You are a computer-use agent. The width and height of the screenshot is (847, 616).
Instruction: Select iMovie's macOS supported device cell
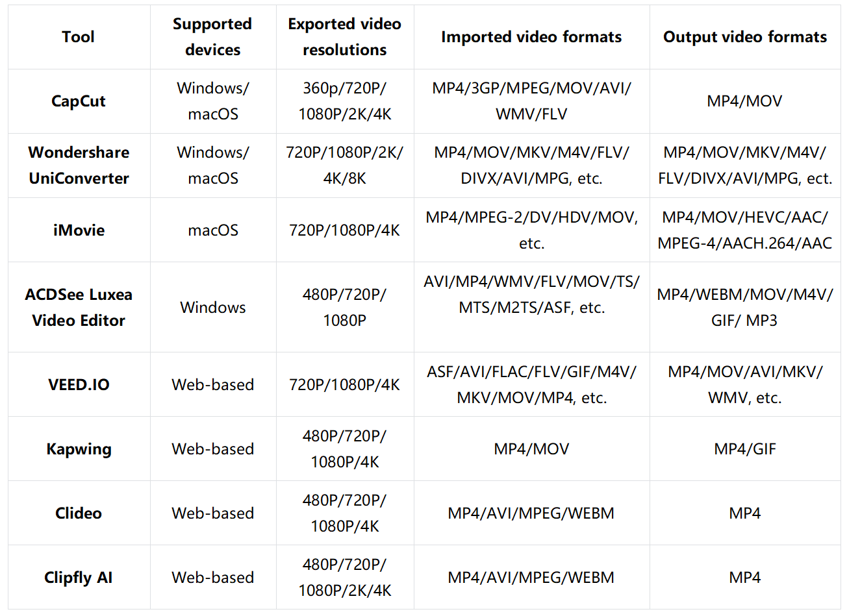click(x=212, y=230)
